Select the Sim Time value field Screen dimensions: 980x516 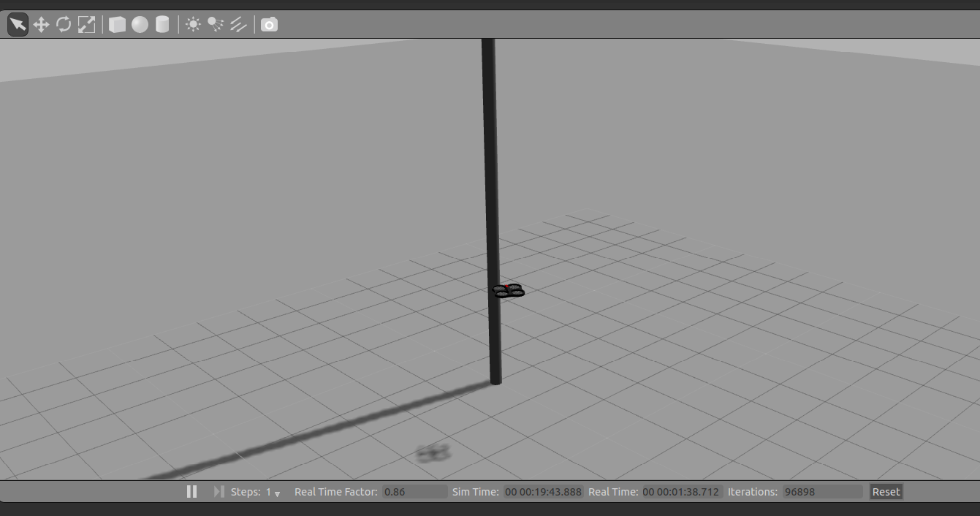[x=543, y=492]
